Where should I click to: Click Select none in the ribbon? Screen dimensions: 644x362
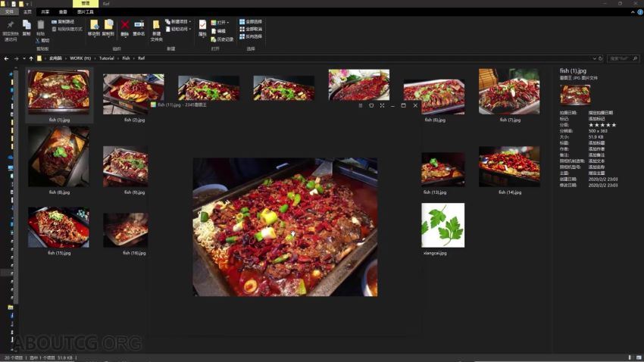[251, 29]
